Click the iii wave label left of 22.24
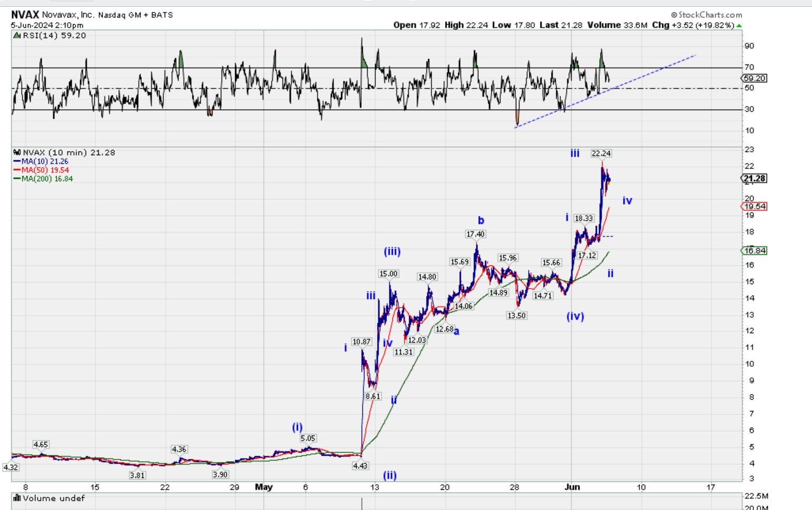The height and width of the screenshot is (510, 812). pyautogui.click(x=575, y=153)
